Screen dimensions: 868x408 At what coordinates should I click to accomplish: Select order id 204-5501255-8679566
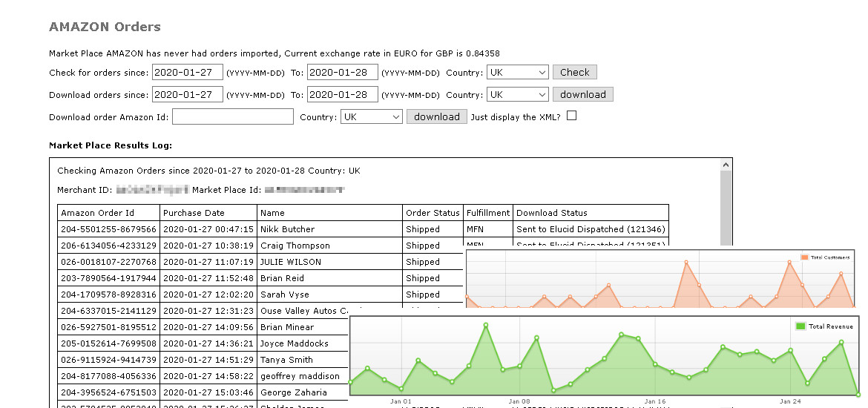tap(108, 229)
